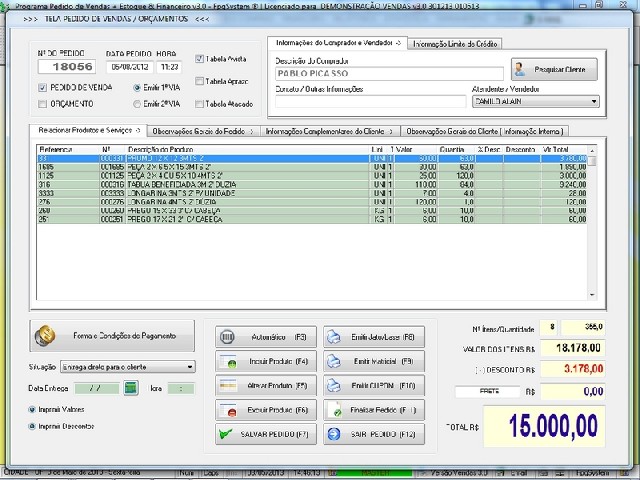Viewport: 640px width, 480px height.
Task: Select the Emitir 2ª VIA radio option
Action: 137,103
